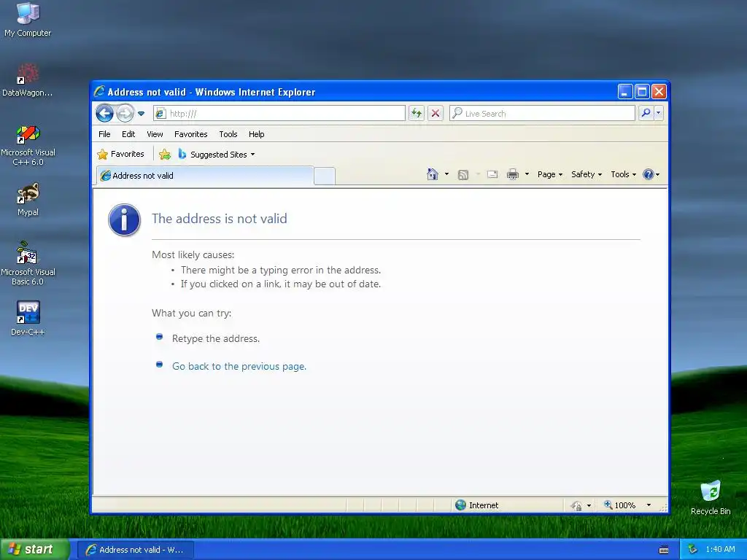Select the Dev-C++ desktop icon
The width and height of the screenshot is (747, 560).
click(28, 319)
